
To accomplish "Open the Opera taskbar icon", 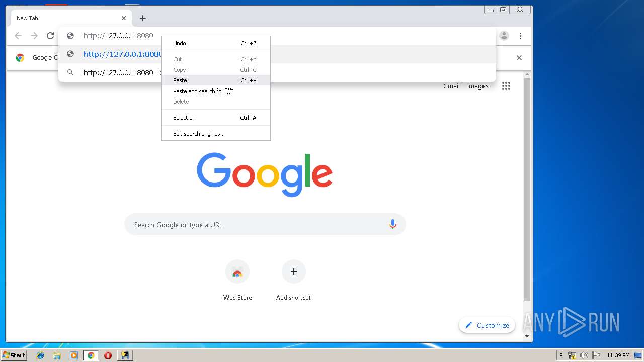I will pyautogui.click(x=108, y=355).
